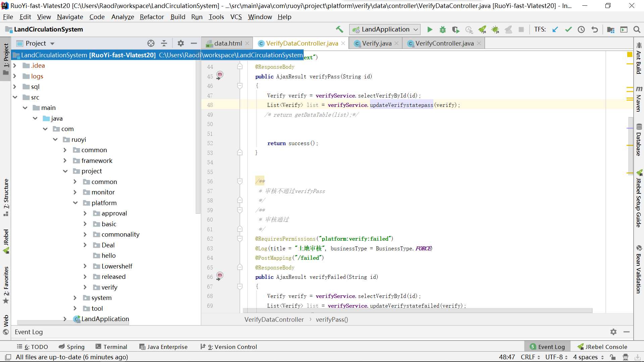Collapse the src folder
The width and height of the screenshot is (644, 362).
pos(15,97)
